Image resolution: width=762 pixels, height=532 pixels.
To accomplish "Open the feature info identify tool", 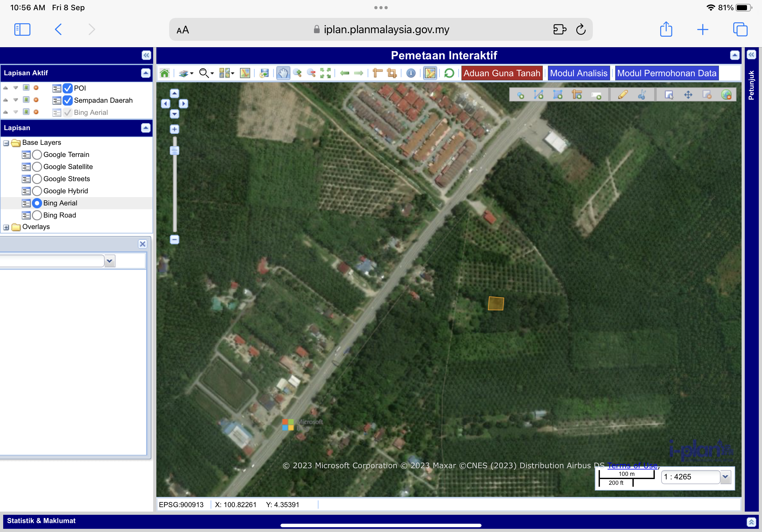I will pos(411,73).
